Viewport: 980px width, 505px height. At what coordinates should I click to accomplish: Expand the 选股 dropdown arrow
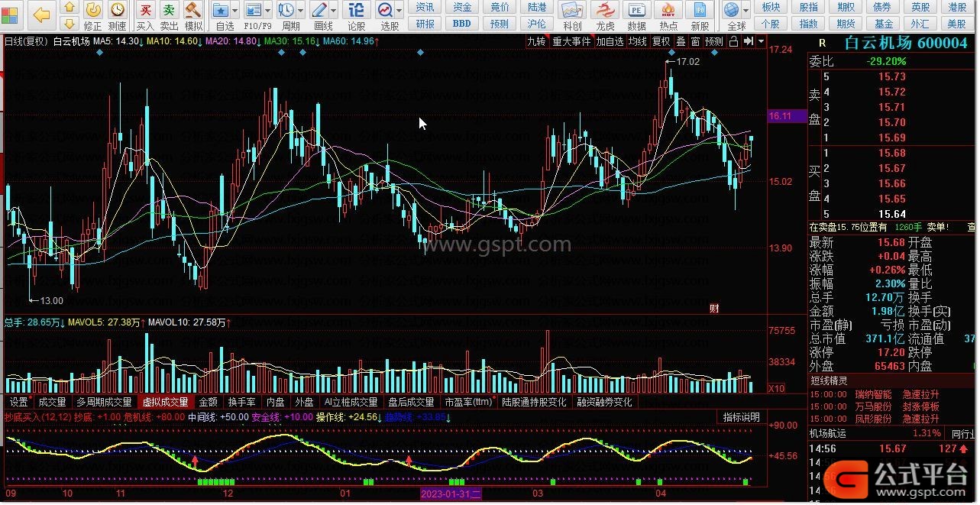[x=401, y=10]
